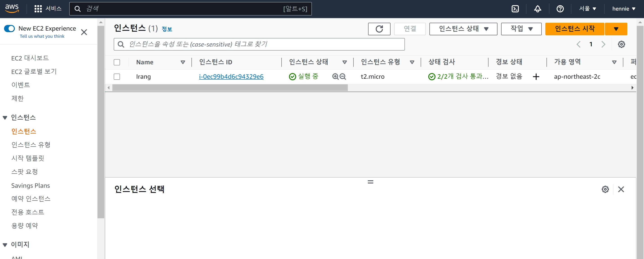Open the 서울 region selector
644x259 pixels.
click(588, 9)
